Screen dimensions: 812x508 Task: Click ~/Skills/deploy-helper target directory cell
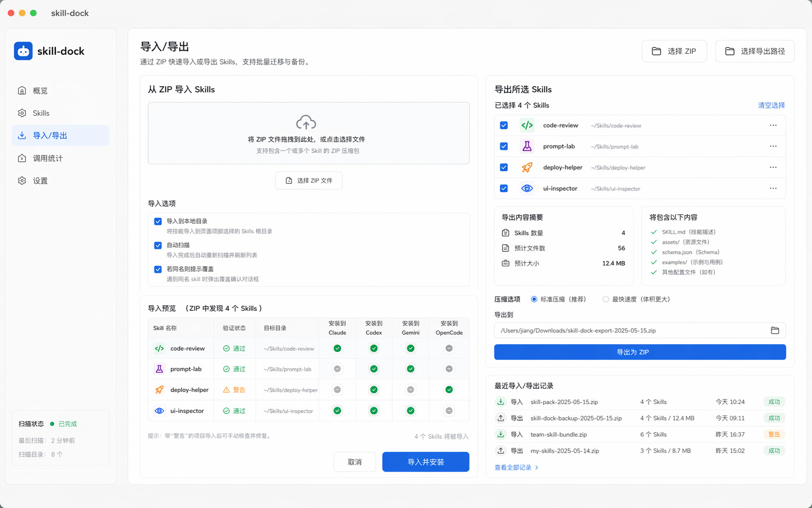(291, 390)
